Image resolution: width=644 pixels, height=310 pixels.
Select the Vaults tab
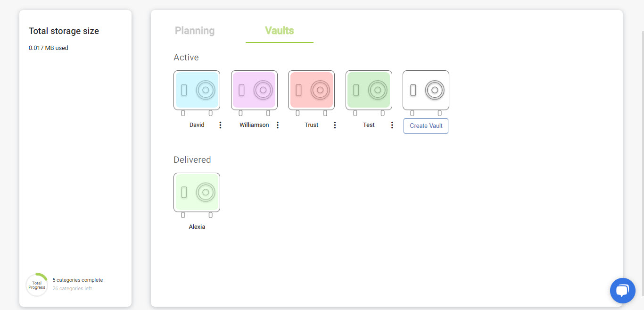tap(279, 31)
